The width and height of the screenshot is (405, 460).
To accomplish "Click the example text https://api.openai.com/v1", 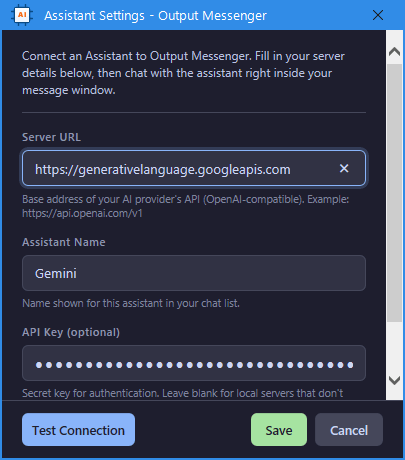I will 82,213.
